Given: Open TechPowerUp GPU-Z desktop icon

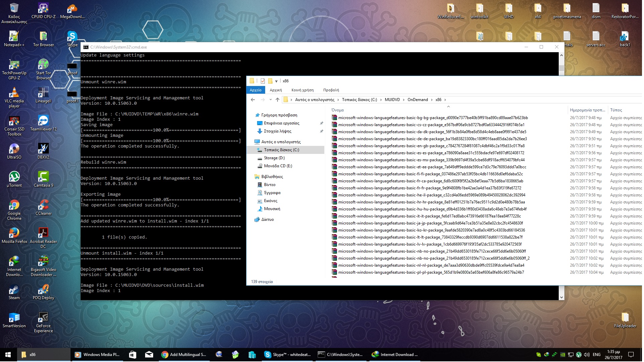Looking at the screenshot, I should [x=14, y=70].
